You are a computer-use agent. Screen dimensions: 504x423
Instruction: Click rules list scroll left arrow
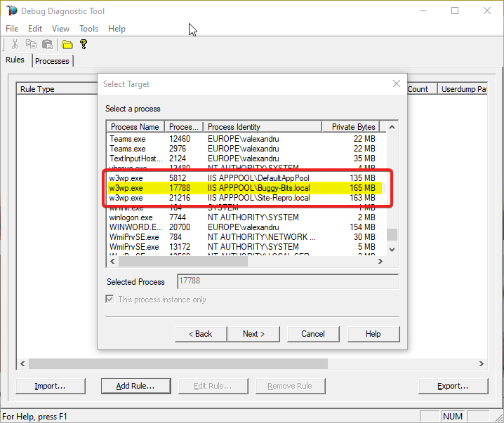[22, 363]
